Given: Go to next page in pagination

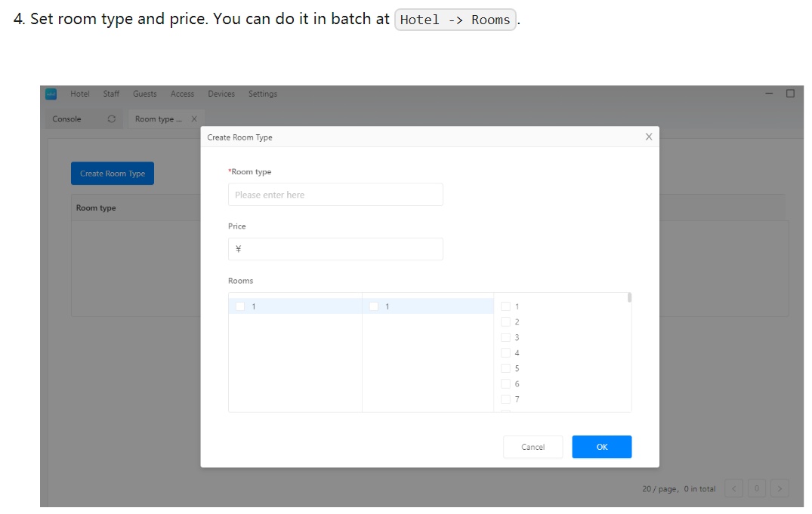Looking at the screenshot, I should 780,489.
